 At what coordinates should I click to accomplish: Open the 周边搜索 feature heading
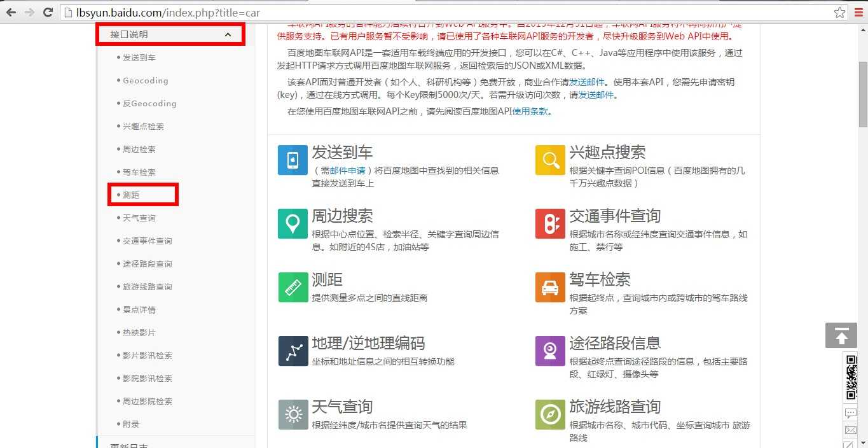[x=342, y=216]
